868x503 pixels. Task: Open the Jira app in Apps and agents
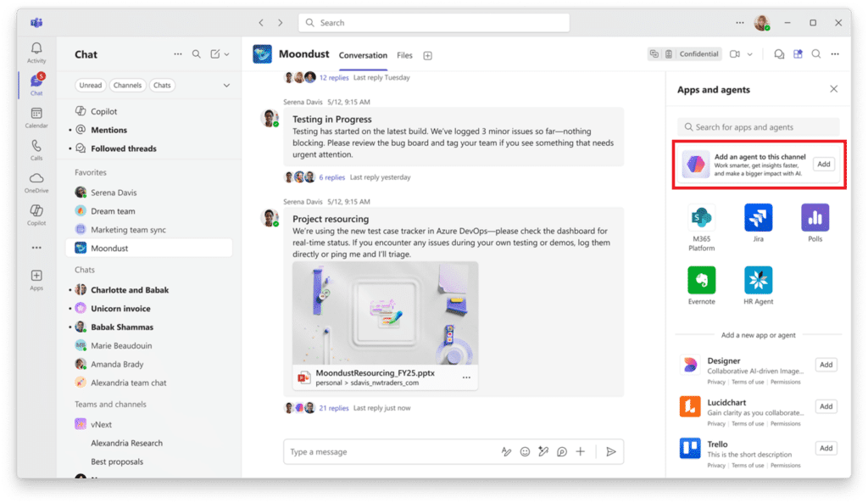point(757,219)
